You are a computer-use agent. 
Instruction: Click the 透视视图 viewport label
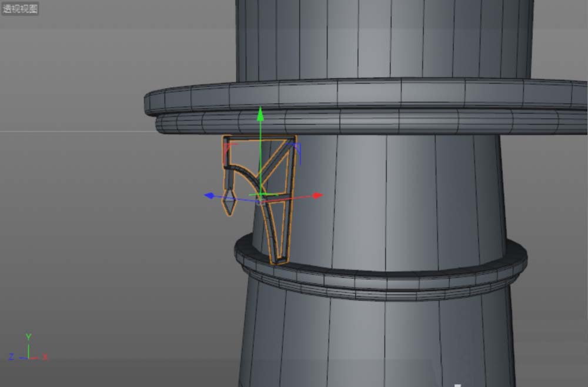20,9
